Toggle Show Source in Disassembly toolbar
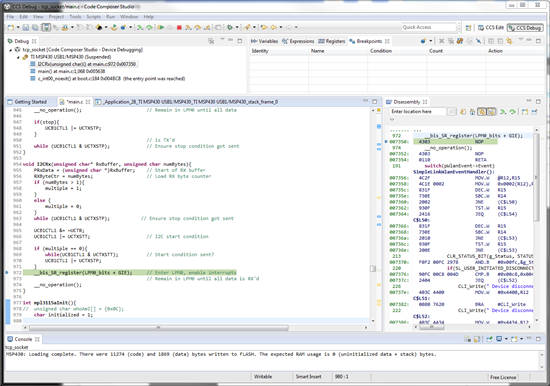This screenshot has width=550, height=386. click(x=491, y=112)
